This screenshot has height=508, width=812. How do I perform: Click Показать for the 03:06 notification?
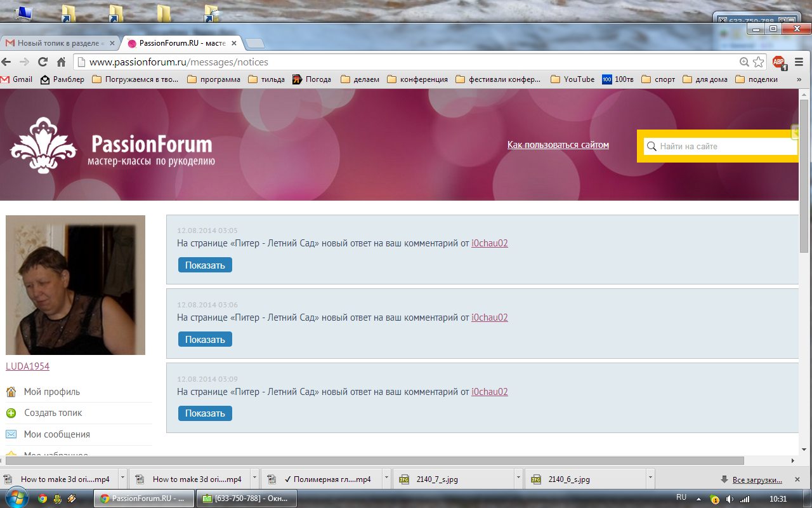[205, 340]
